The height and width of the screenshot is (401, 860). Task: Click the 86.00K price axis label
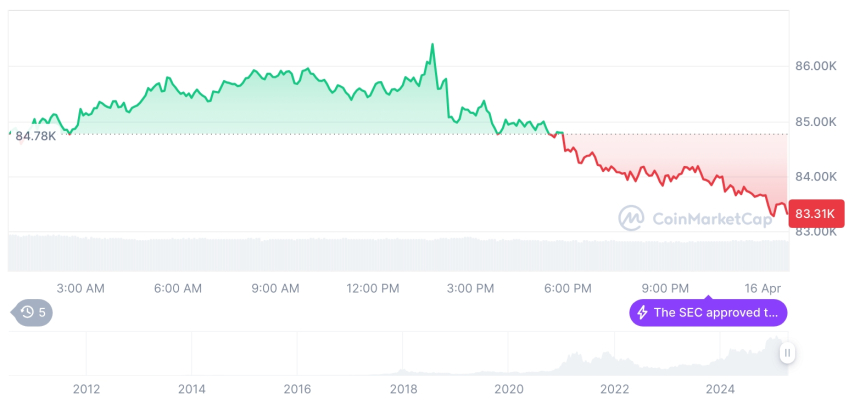point(815,66)
